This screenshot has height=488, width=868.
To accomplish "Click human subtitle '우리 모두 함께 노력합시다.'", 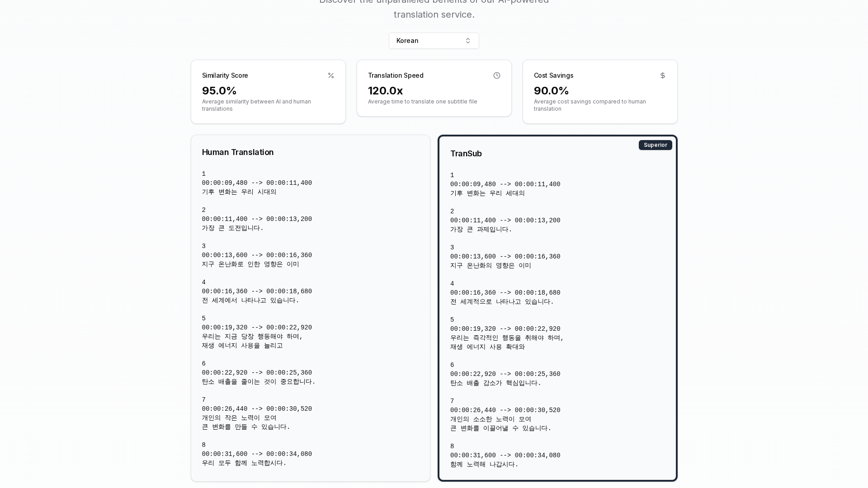I will coord(244,463).
